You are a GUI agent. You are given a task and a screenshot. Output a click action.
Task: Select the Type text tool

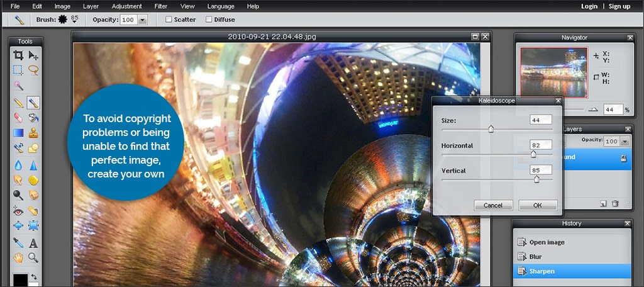pyautogui.click(x=33, y=242)
